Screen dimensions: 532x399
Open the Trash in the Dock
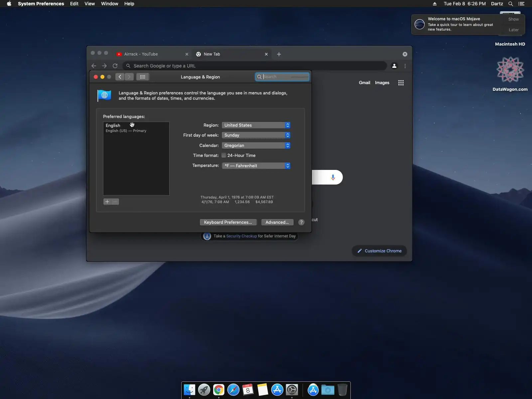342,390
